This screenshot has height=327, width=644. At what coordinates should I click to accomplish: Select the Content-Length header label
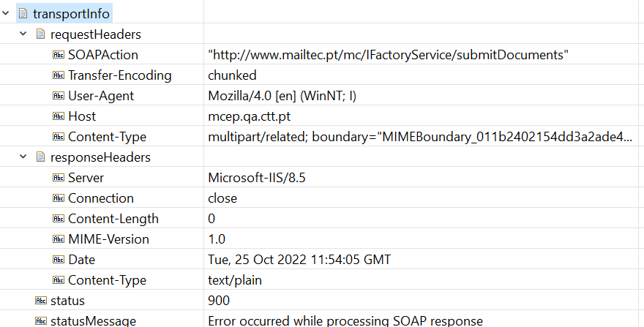point(113,219)
